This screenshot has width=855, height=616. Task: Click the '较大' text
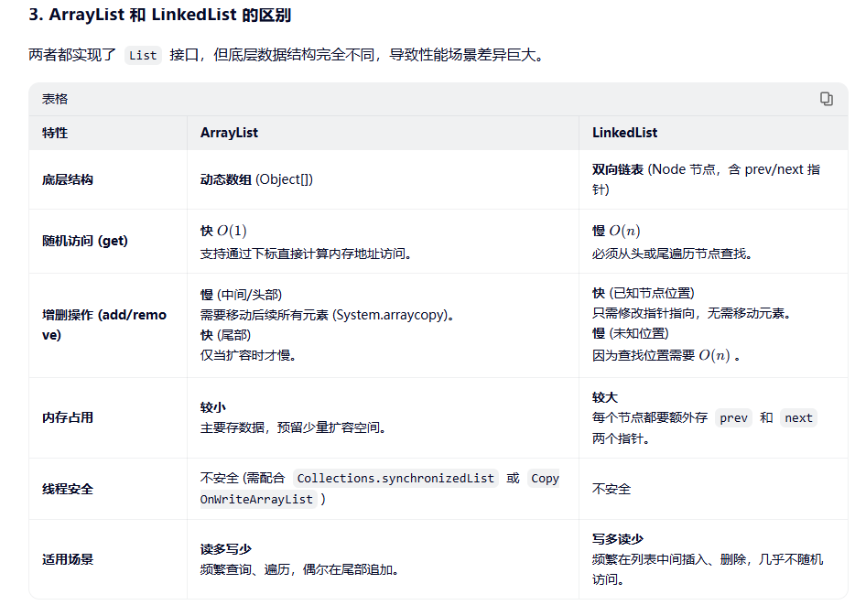[x=605, y=397]
